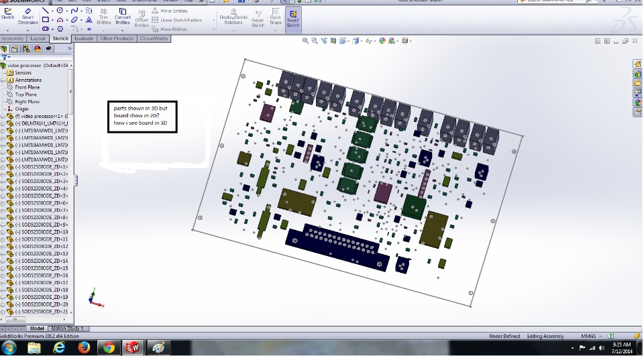Image resolution: width=644 pixels, height=362 pixels.
Task: Select the Ellipse sketch tool
Action: click(74, 19)
